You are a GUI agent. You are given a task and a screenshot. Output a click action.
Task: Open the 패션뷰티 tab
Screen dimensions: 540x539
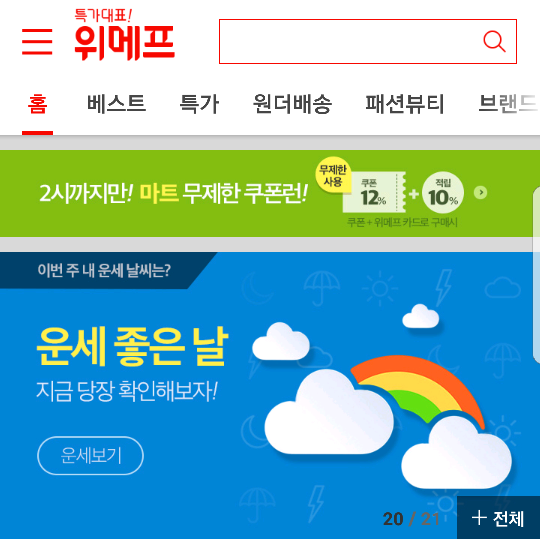click(x=405, y=103)
